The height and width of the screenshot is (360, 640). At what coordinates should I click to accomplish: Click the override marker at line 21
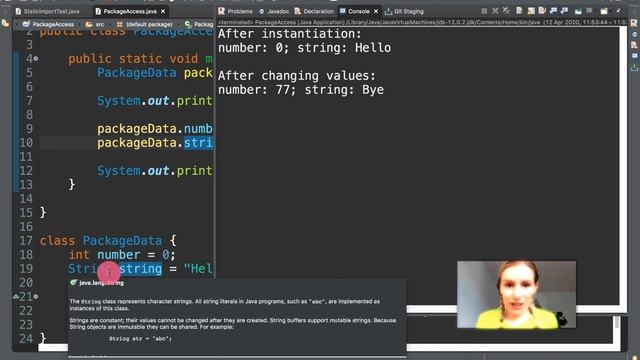pos(16,296)
